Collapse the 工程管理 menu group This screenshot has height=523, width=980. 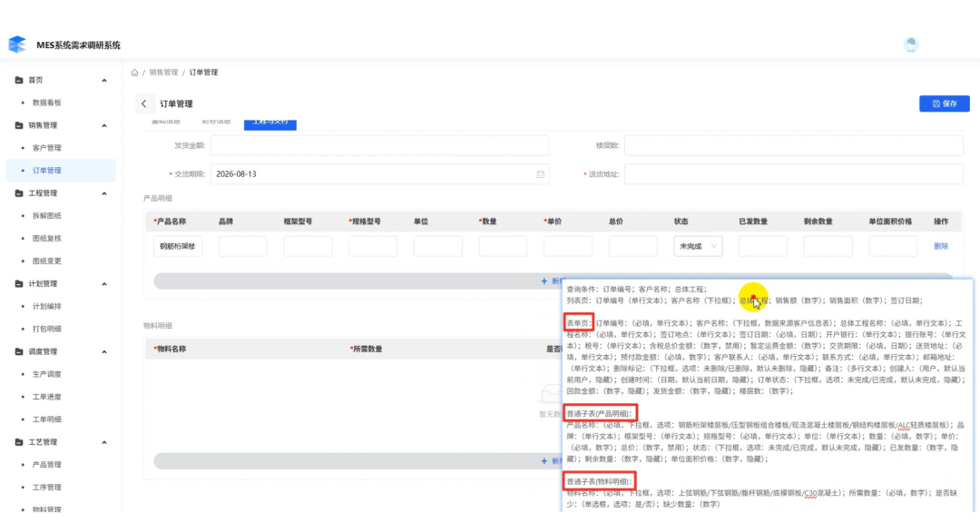point(104,193)
